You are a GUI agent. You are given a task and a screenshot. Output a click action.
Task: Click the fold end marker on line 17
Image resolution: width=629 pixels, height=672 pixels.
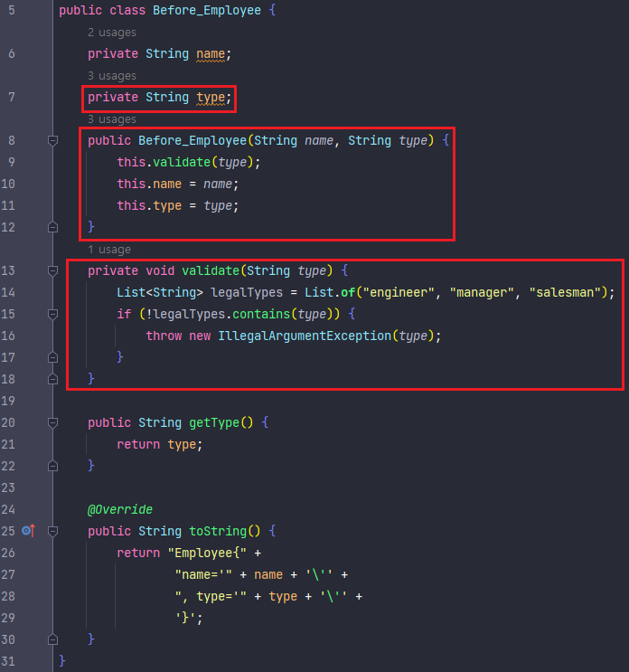(x=52, y=357)
